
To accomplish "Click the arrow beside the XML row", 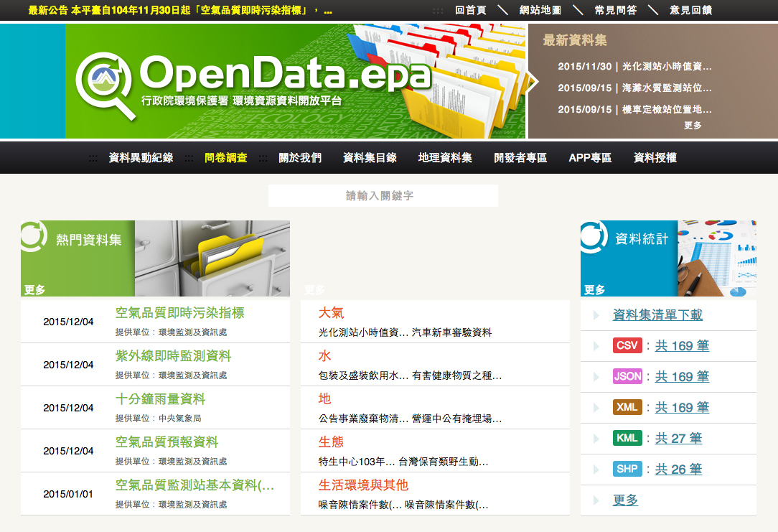I will [596, 408].
